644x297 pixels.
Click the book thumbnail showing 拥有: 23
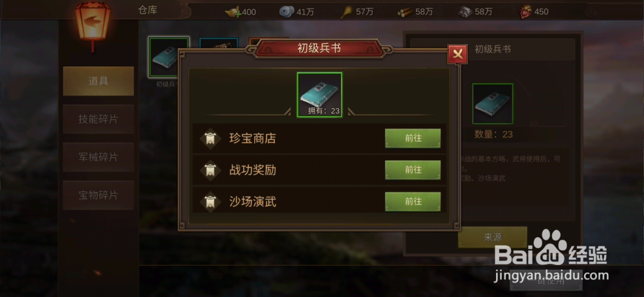319,94
